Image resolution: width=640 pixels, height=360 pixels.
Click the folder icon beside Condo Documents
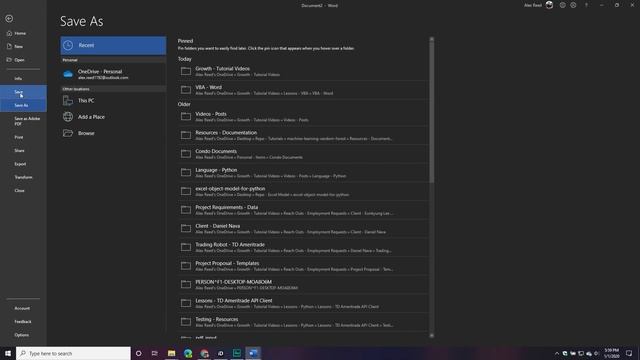click(186, 154)
